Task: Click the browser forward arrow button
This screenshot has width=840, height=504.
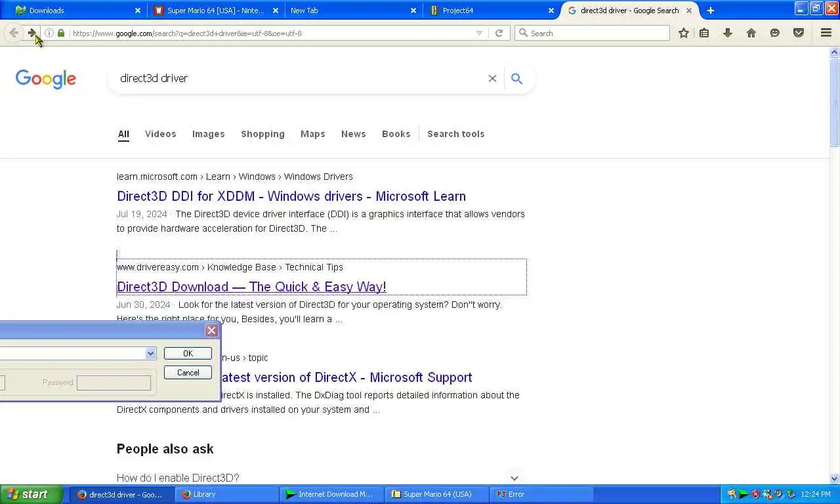Action: 31,33
